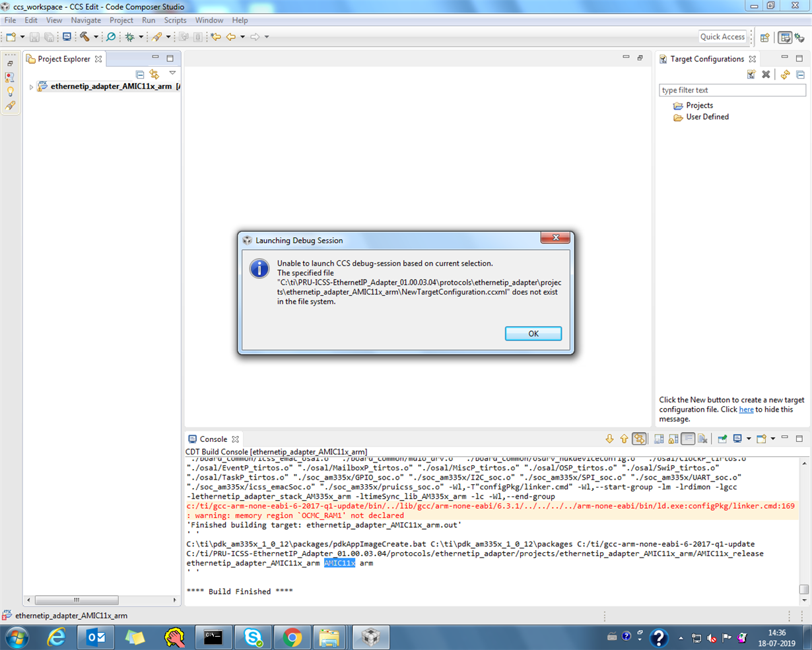Image resolution: width=812 pixels, height=650 pixels.
Task: Open Outlook from the Windows taskbar
Action: [x=96, y=637]
